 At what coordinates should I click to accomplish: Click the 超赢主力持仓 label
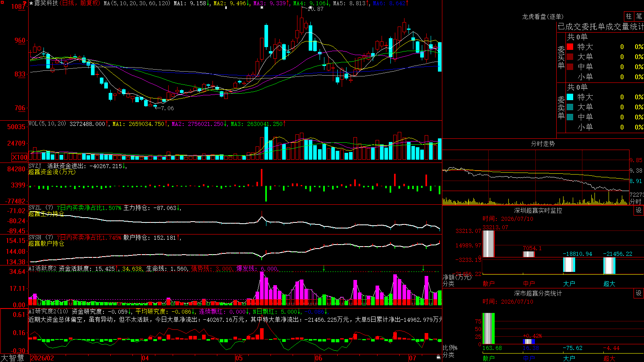pos(46,214)
